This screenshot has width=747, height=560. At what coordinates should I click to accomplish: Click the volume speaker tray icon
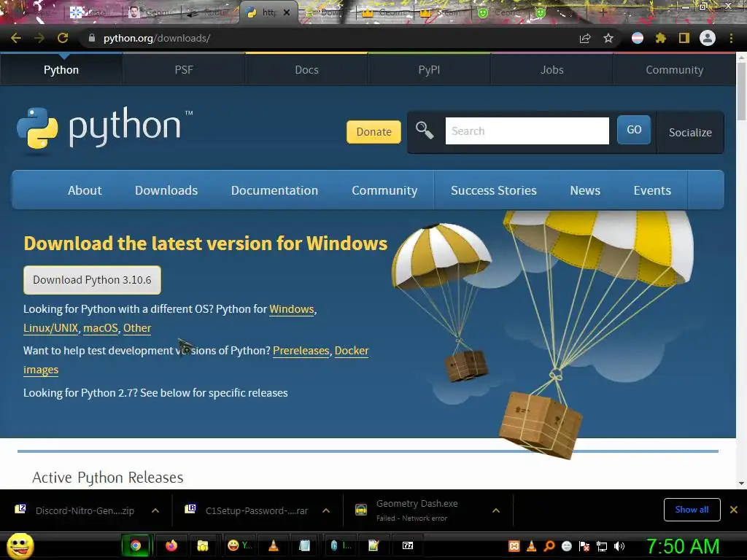click(x=619, y=546)
